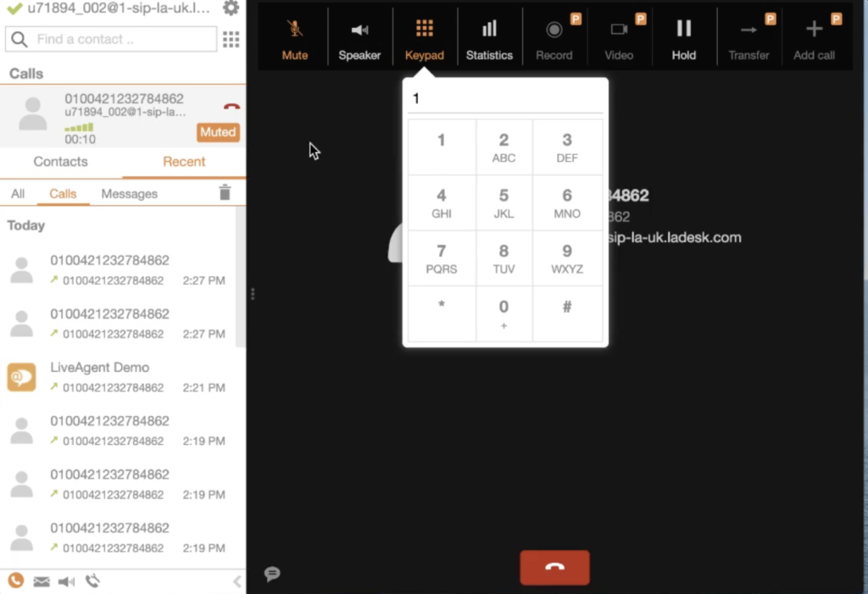Click the envelope icon at bottom left
Image resolution: width=868 pixels, height=594 pixels.
point(41,581)
